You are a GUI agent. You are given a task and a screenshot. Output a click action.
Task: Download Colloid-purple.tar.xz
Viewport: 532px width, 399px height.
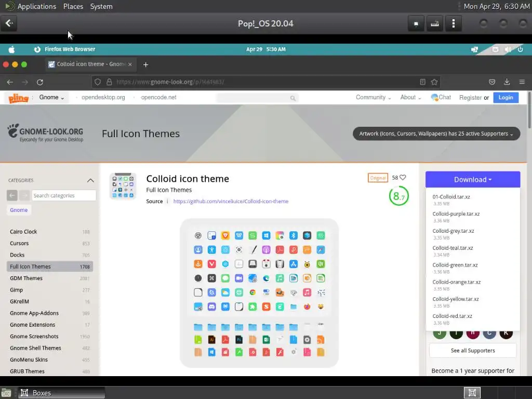[456, 214]
